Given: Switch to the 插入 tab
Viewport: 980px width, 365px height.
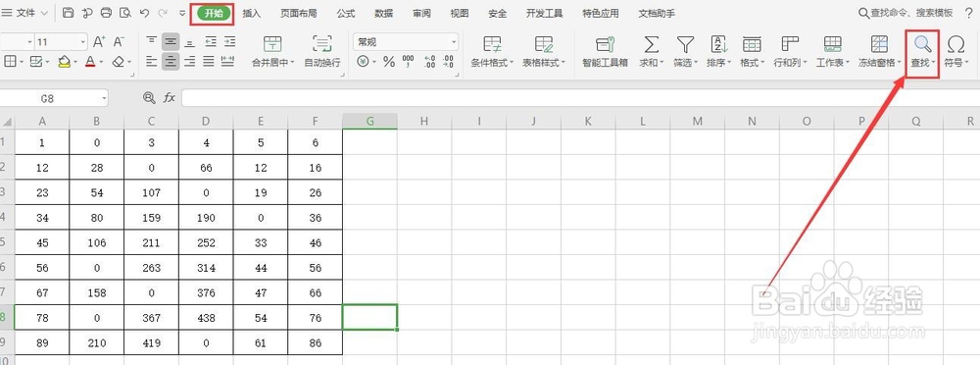Looking at the screenshot, I should point(252,13).
